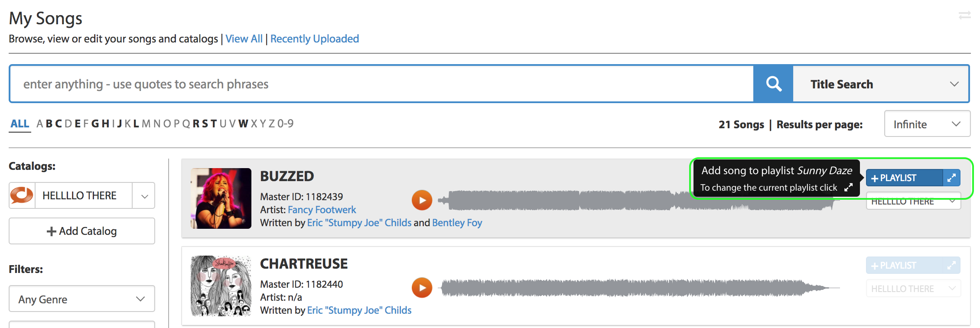The image size is (980, 328).
Task: Expand the HELLLLO THERE catalog dropdown
Action: (144, 196)
